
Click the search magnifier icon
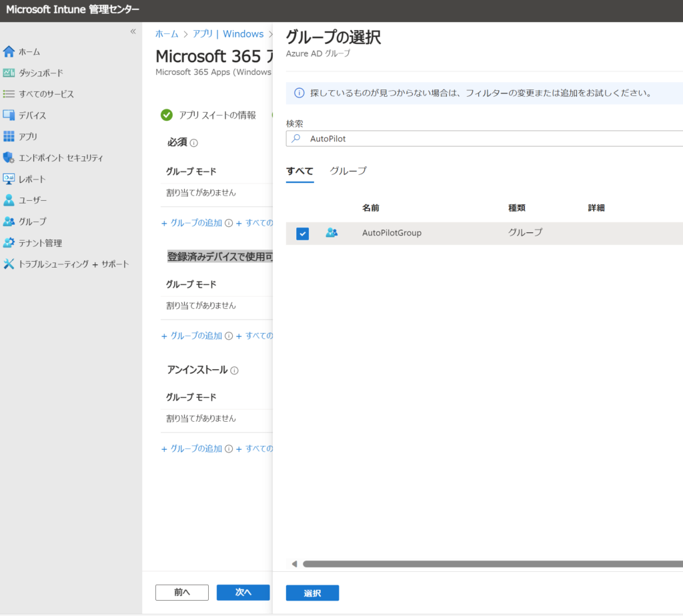point(296,139)
